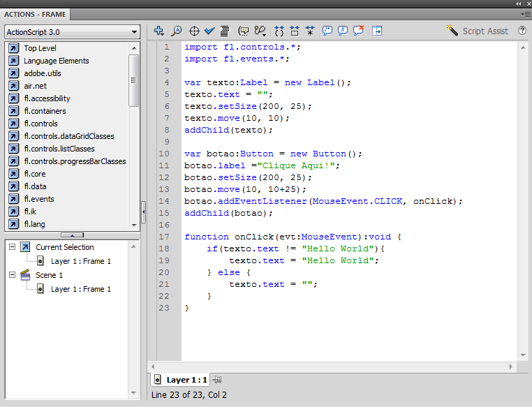
Task: Collapse the Current Selection tree node
Action: click(12, 247)
